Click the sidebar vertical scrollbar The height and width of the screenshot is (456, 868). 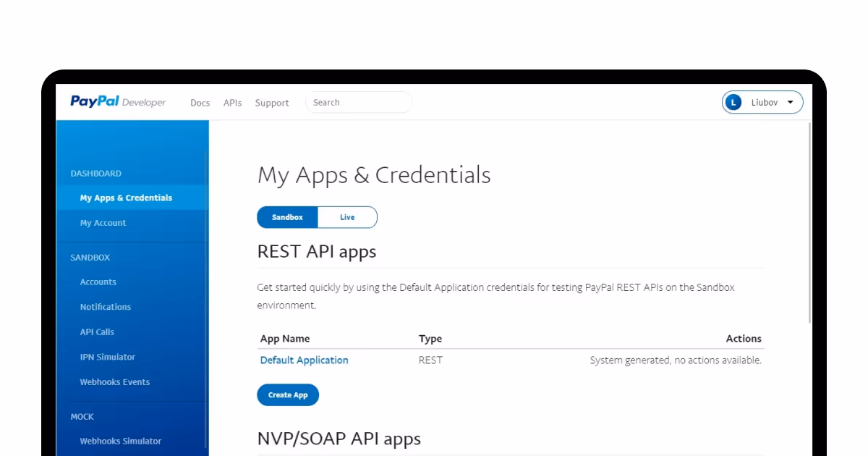coord(206,300)
